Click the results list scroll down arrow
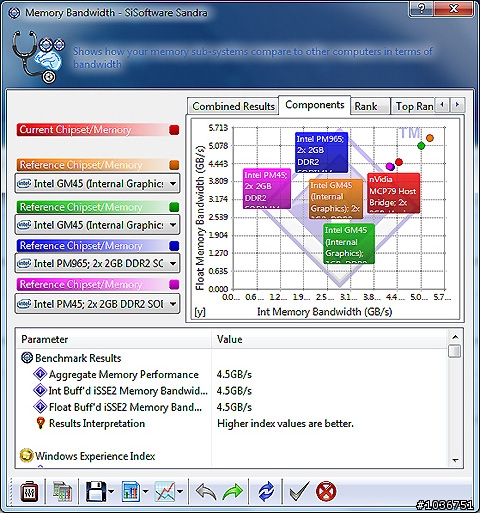This screenshot has height=513, width=480. [455, 461]
